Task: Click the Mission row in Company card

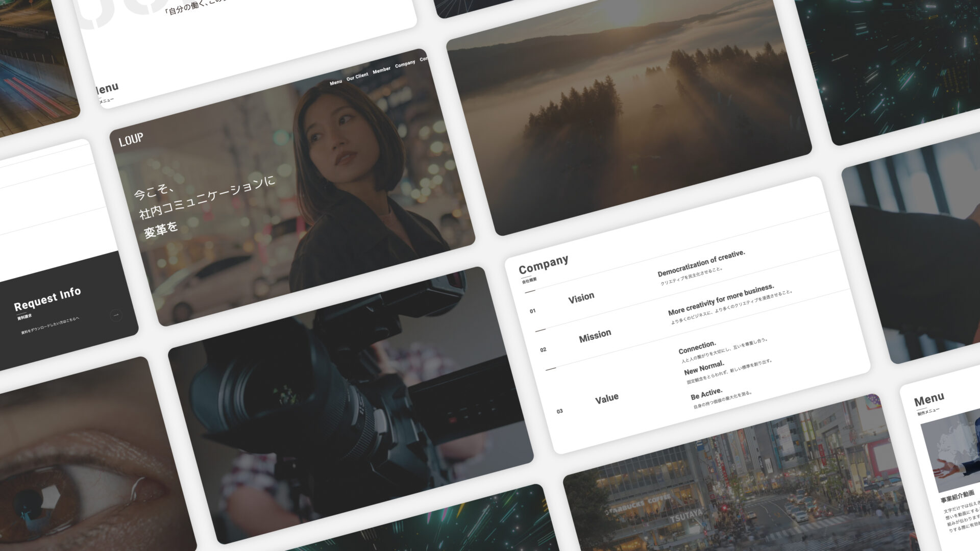Action: [x=595, y=336]
